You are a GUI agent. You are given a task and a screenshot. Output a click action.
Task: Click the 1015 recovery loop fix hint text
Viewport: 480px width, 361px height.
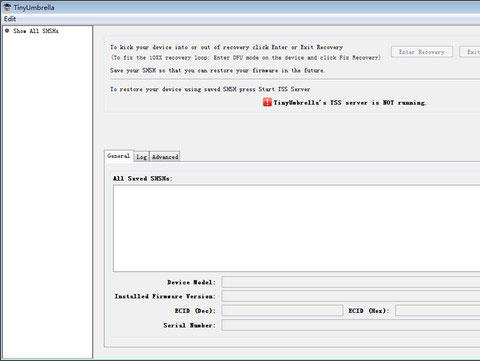pos(246,58)
